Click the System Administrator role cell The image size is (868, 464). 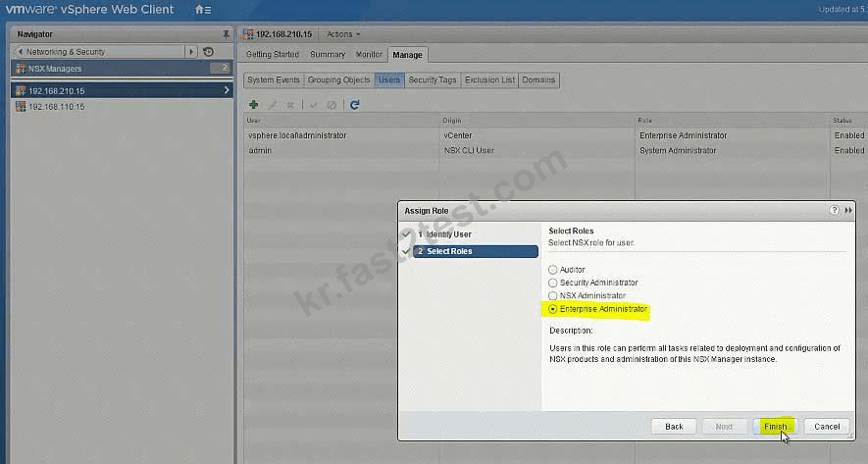click(678, 150)
